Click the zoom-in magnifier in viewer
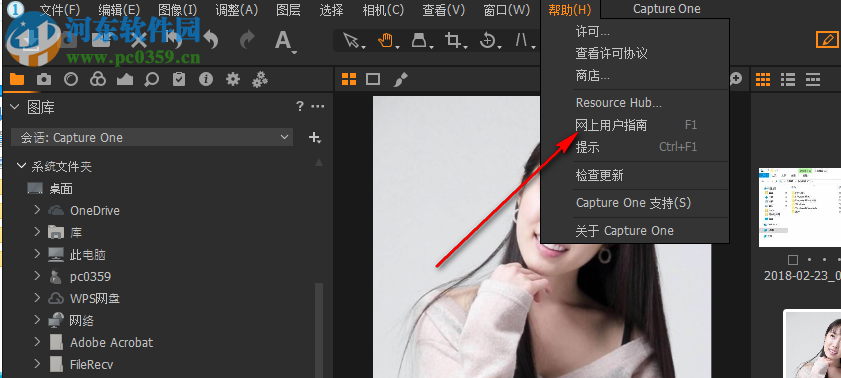 click(x=735, y=79)
